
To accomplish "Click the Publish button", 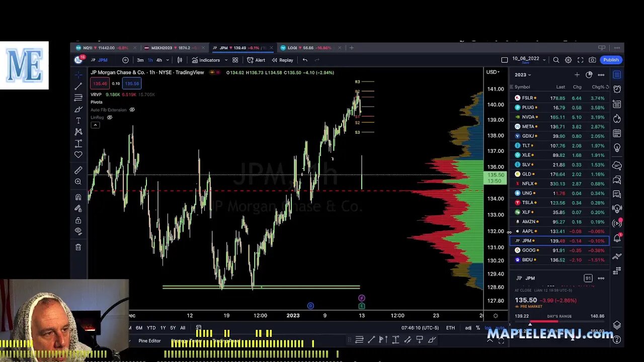I will pos(611,60).
